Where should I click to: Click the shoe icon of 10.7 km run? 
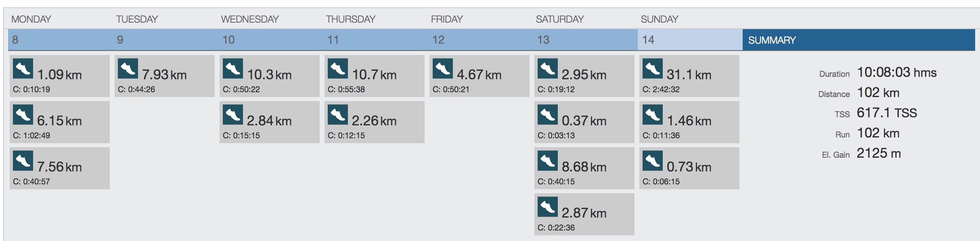tap(338, 69)
